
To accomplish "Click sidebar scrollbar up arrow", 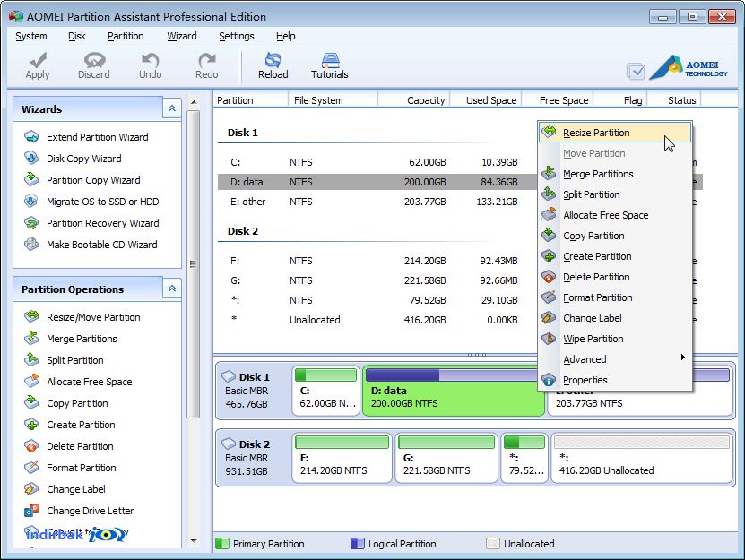I will (x=194, y=102).
